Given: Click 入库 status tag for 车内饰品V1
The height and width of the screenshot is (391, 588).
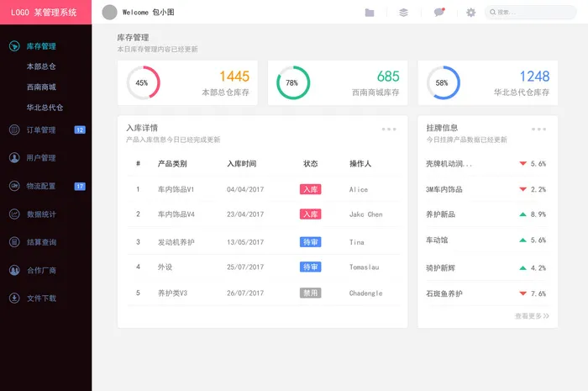Looking at the screenshot, I should 310,189.
